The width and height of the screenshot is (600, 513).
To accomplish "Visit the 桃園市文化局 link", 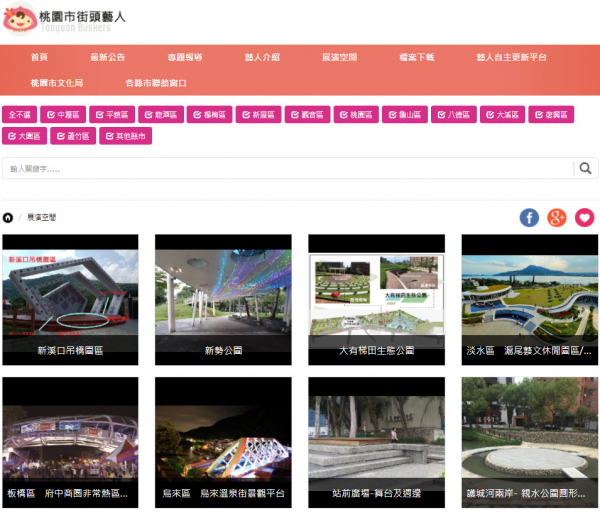I will tap(56, 83).
